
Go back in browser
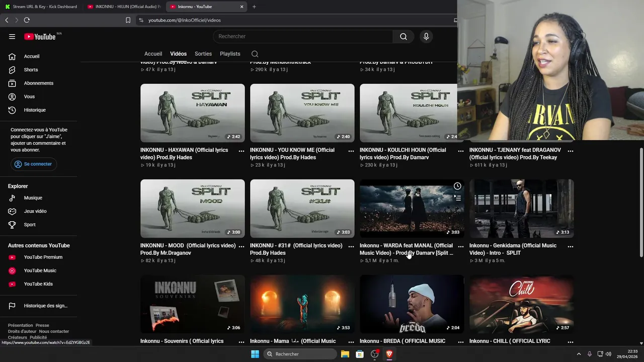pyautogui.click(x=7, y=20)
